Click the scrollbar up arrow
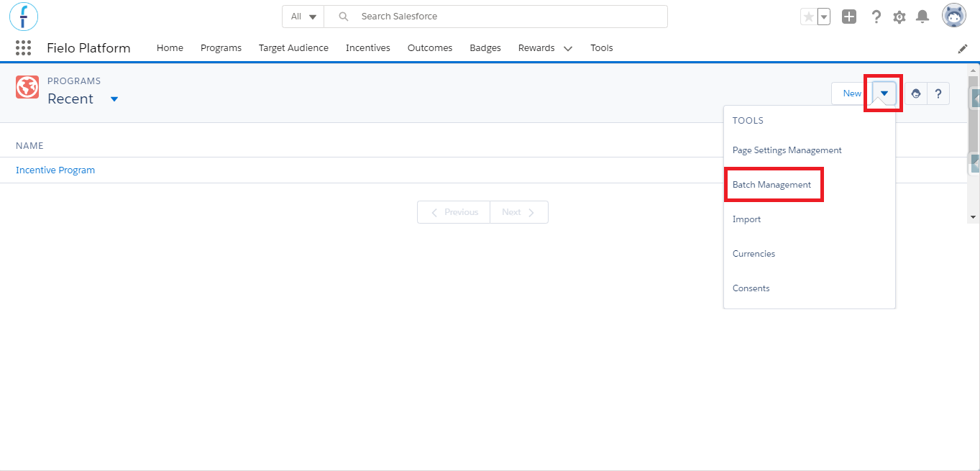Image resolution: width=980 pixels, height=471 pixels. [973, 70]
